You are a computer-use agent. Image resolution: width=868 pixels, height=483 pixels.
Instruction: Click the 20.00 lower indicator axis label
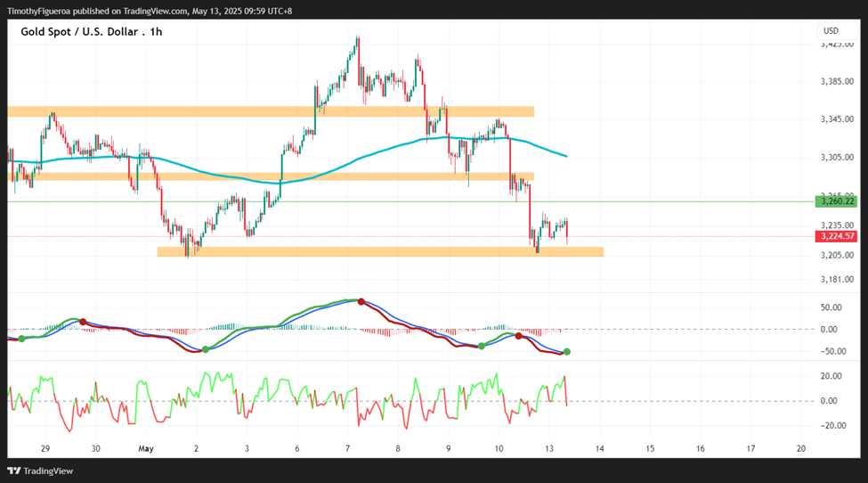[x=831, y=376]
